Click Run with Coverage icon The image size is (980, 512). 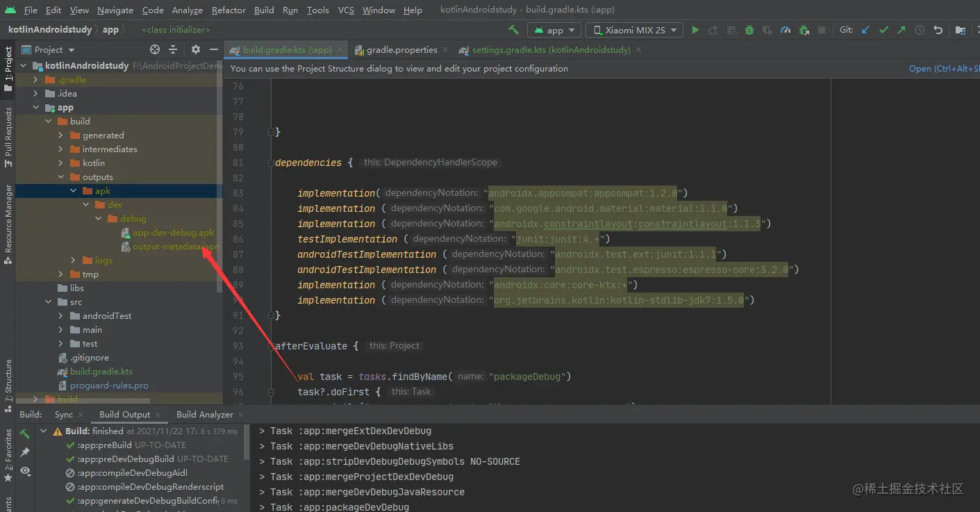[767, 30]
